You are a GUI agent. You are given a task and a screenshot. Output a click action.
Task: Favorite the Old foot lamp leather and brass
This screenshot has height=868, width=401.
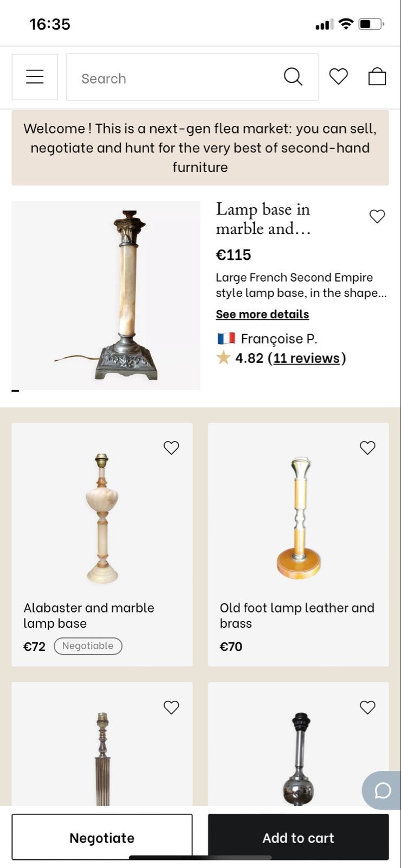coord(367,448)
